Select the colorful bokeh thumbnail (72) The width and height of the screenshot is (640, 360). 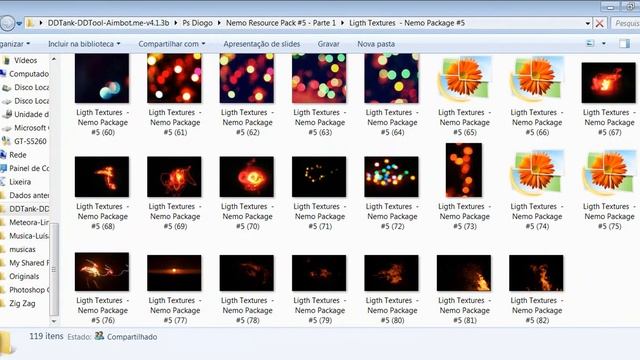[391, 177]
